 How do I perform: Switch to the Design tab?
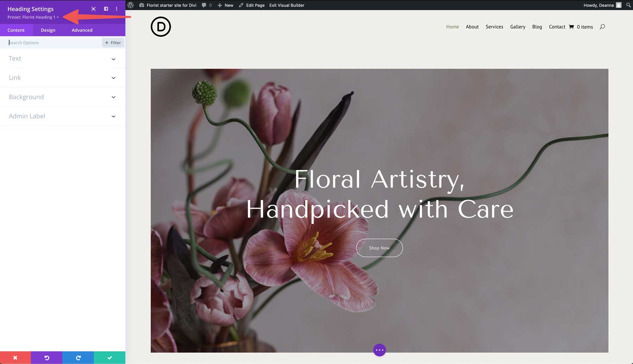pyautogui.click(x=48, y=30)
